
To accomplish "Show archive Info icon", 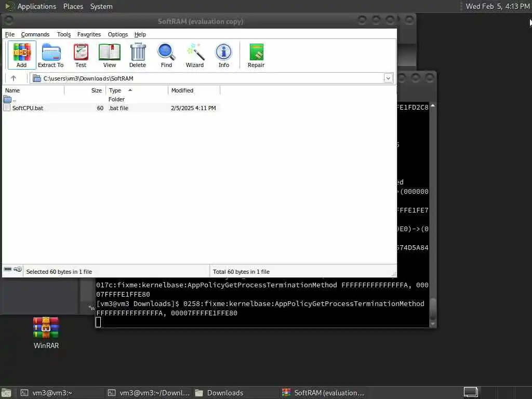I will pos(223,55).
